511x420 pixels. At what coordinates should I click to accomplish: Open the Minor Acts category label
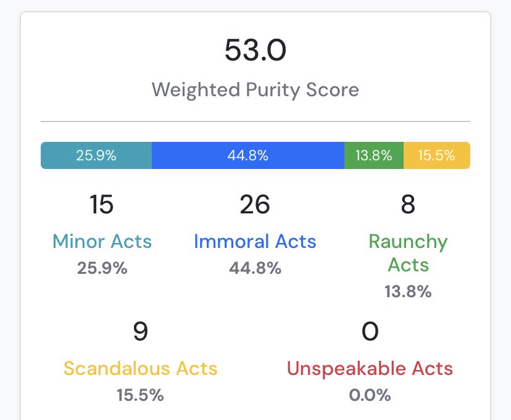pyautogui.click(x=102, y=241)
